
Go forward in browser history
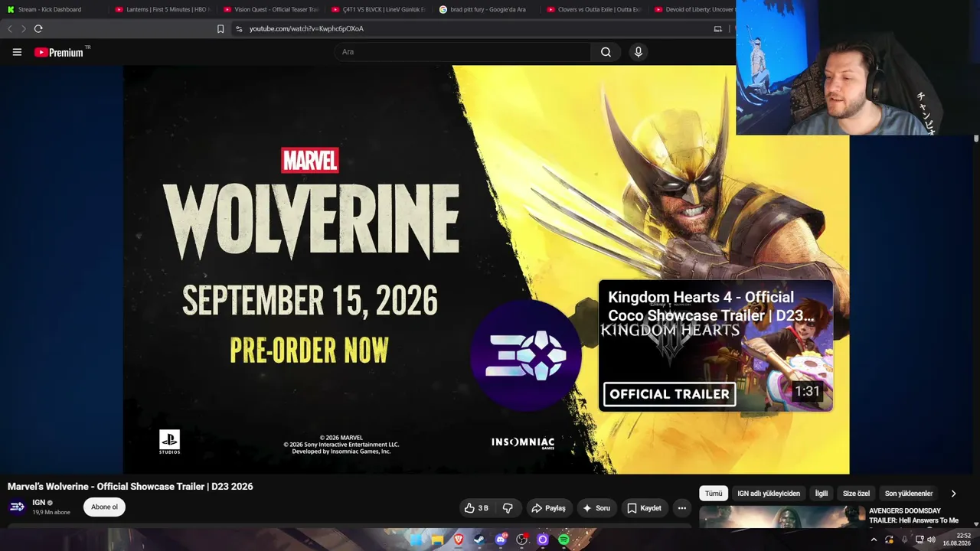[x=23, y=29]
